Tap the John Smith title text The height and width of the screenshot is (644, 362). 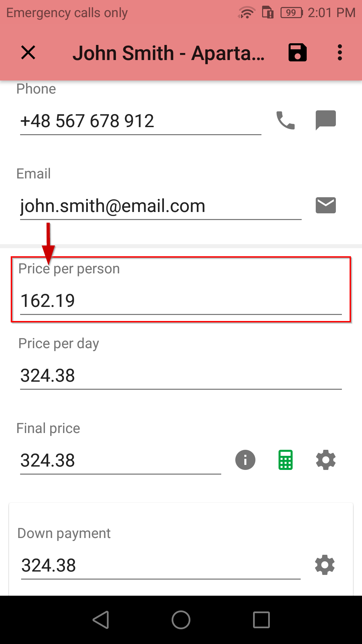pyautogui.click(x=169, y=53)
